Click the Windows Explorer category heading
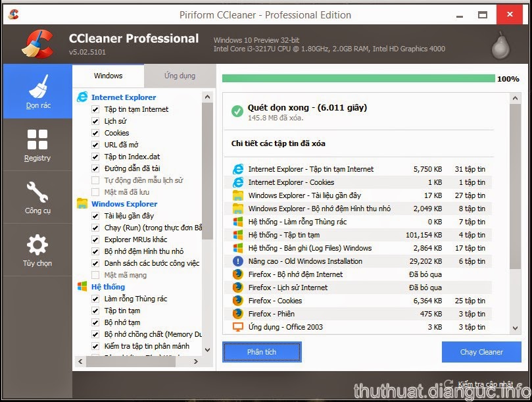 tap(124, 204)
